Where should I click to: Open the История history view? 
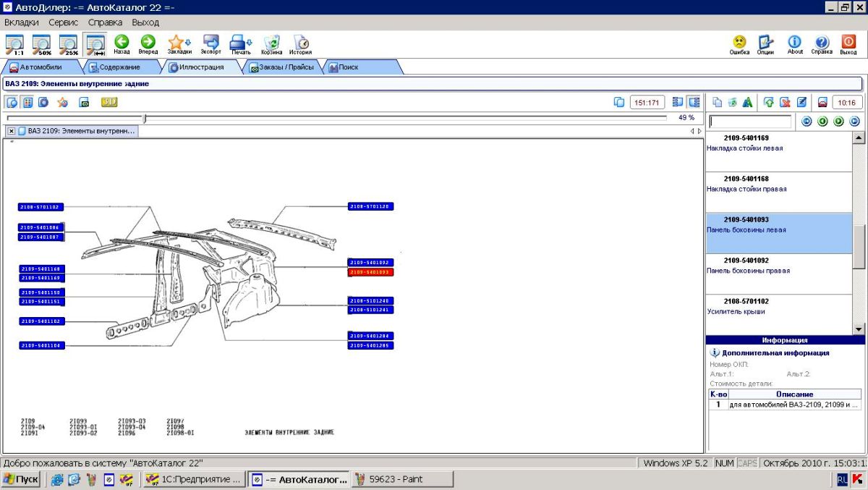301,45
